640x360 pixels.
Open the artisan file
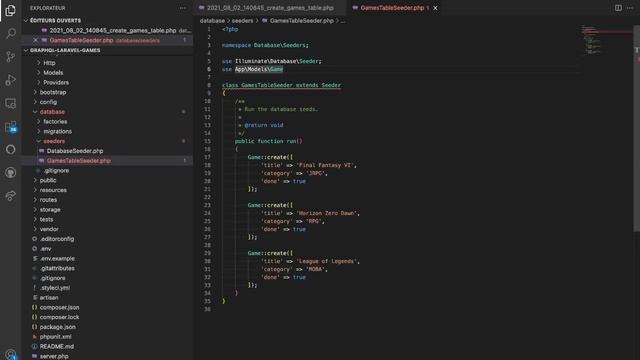(x=49, y=298)
